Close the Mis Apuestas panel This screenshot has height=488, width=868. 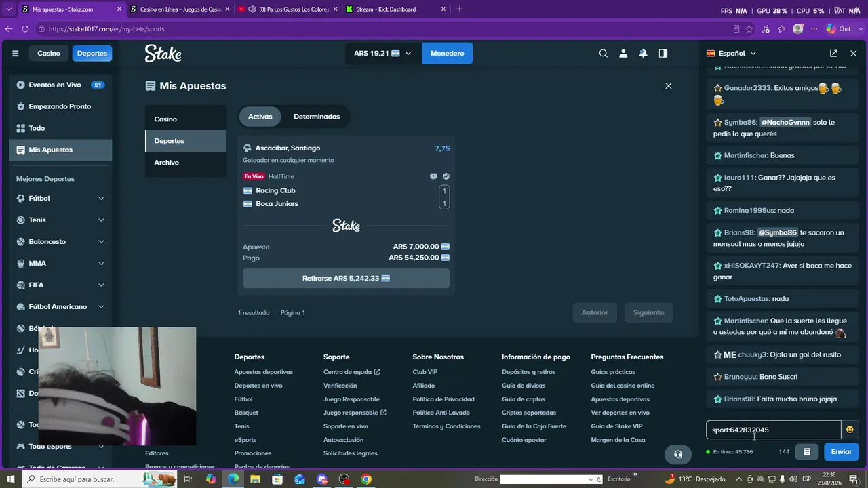[669, 86]
